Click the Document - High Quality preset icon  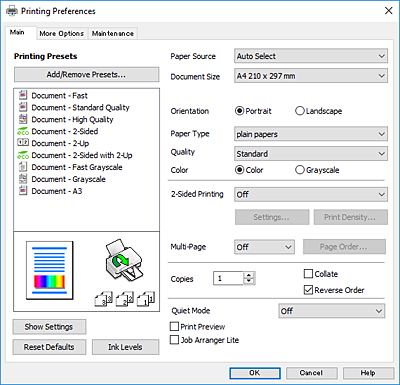pyautogui.click(x=23, y=119)
